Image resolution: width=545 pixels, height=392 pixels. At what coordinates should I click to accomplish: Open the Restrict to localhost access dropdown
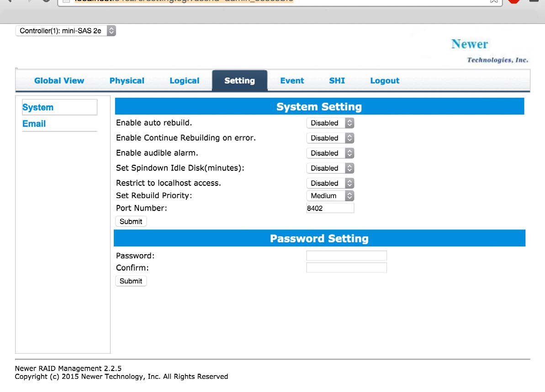tap(330, 183)
